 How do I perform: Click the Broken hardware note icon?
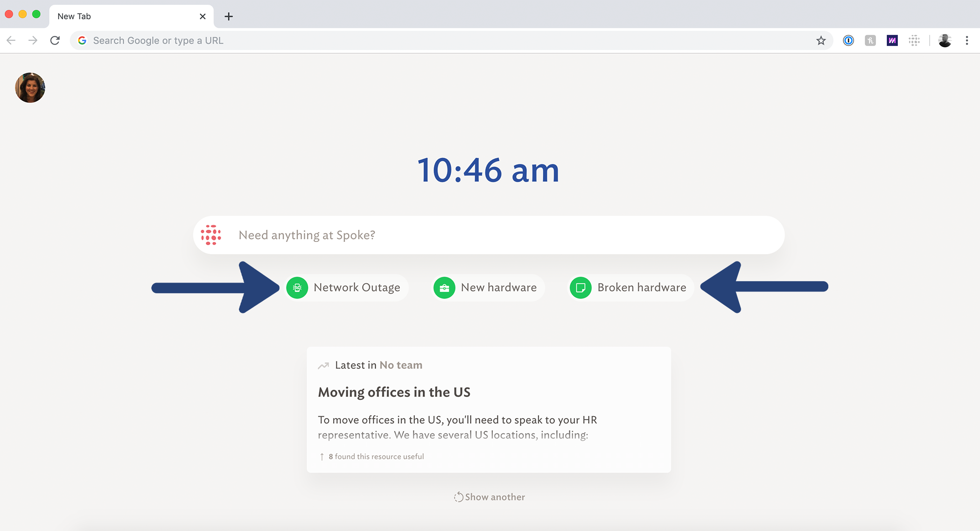pyautogui.click(x=581, y=288)
